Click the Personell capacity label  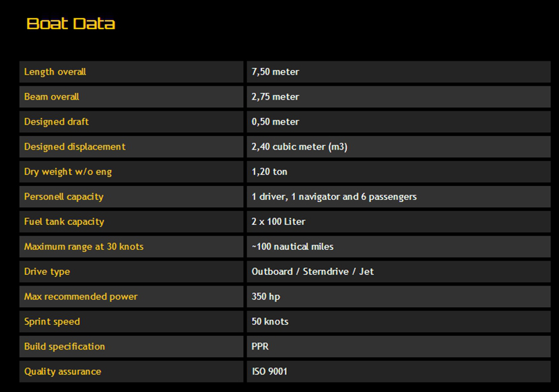64,197
